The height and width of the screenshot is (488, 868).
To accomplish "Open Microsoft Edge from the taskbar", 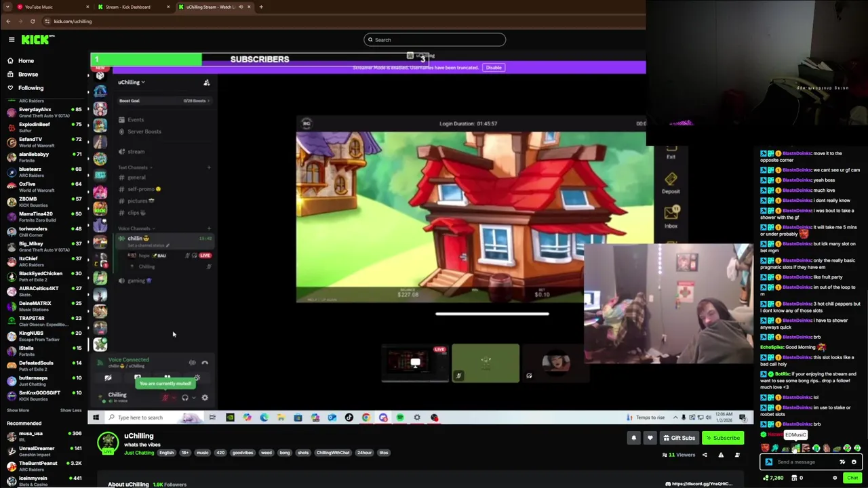I will point(264,418).
